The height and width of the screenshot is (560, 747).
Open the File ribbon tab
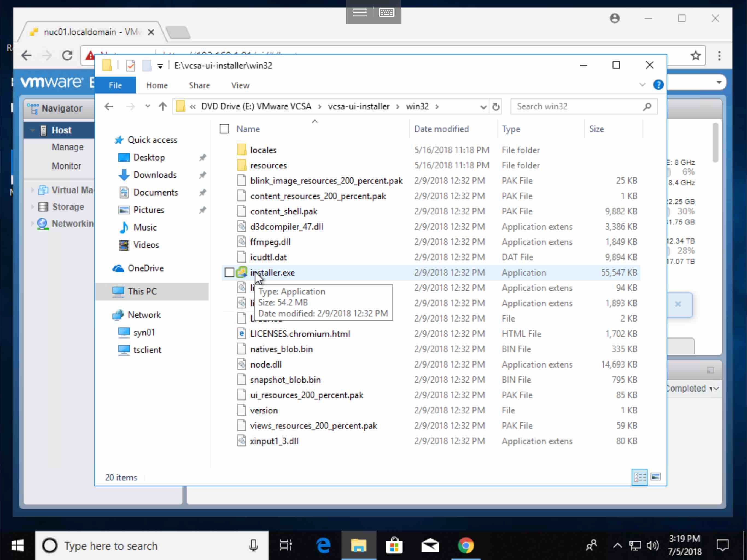[115, 85]
